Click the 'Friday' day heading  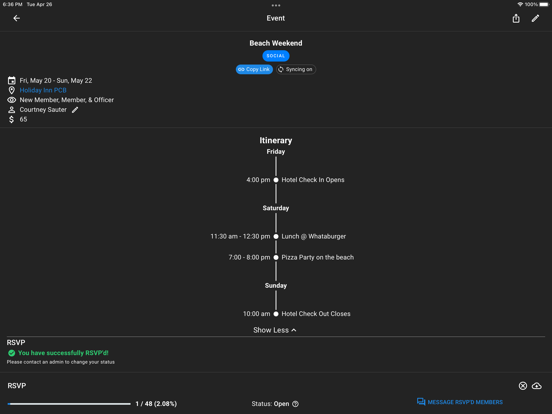click(x=276, y=152)
